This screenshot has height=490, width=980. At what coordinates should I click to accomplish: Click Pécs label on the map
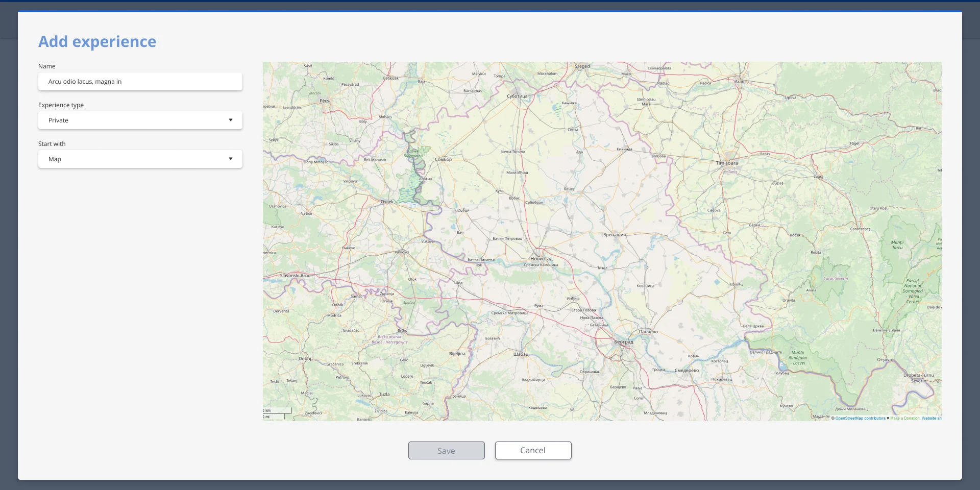pos(324,101)
